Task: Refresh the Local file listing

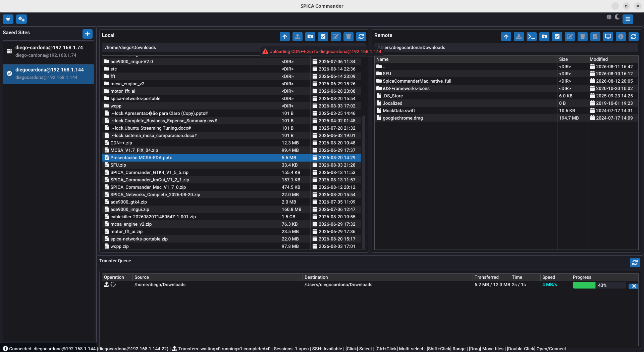Action: 361,37
